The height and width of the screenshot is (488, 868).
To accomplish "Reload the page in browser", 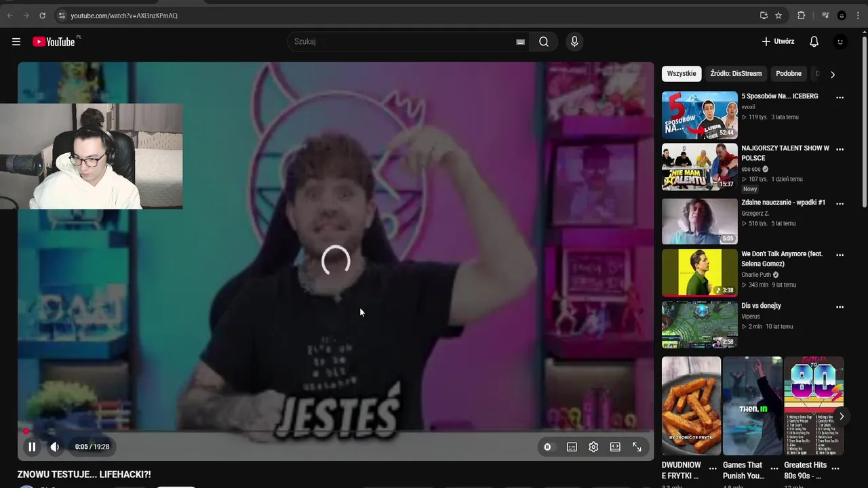I will coord(43,16).
